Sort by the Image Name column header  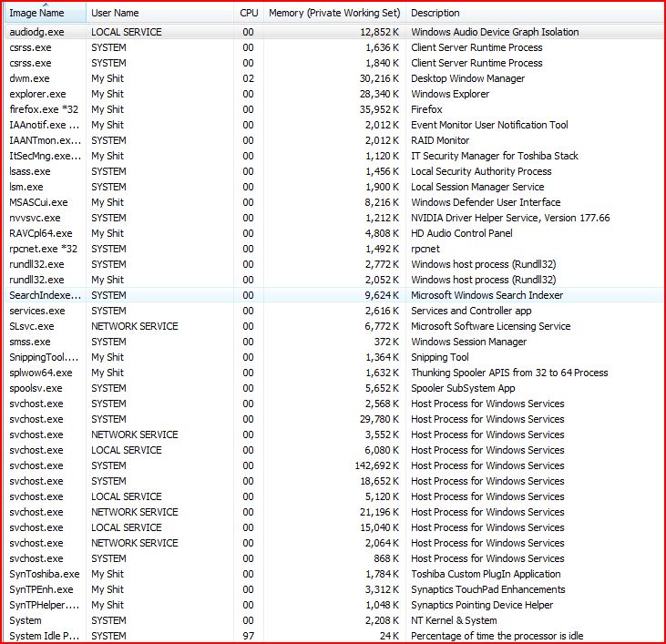click(46, 13)
